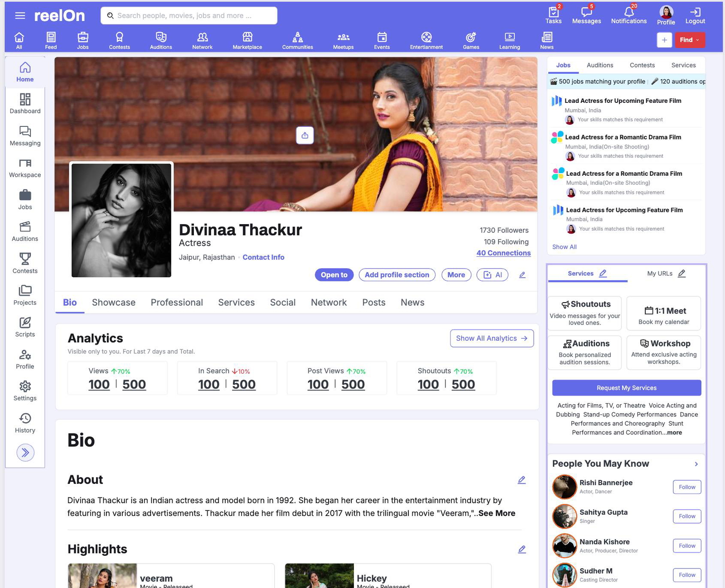The image size is (725, 588).
Task: Open the Contact Info link
Action: (x=263, y=257)
